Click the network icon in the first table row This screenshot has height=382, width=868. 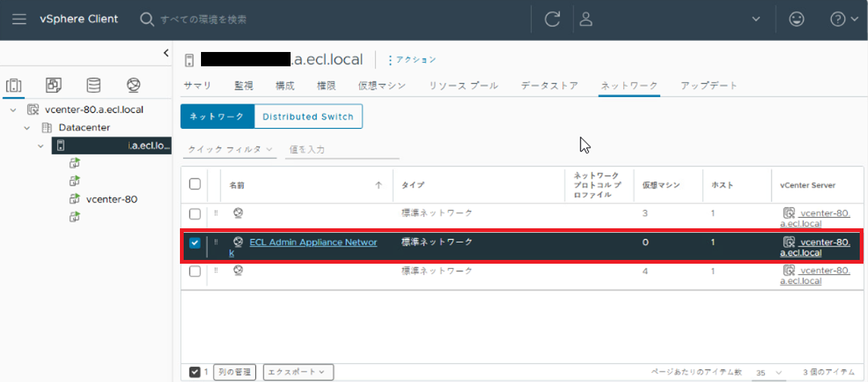pyautogui.click(x=238, y=213)
